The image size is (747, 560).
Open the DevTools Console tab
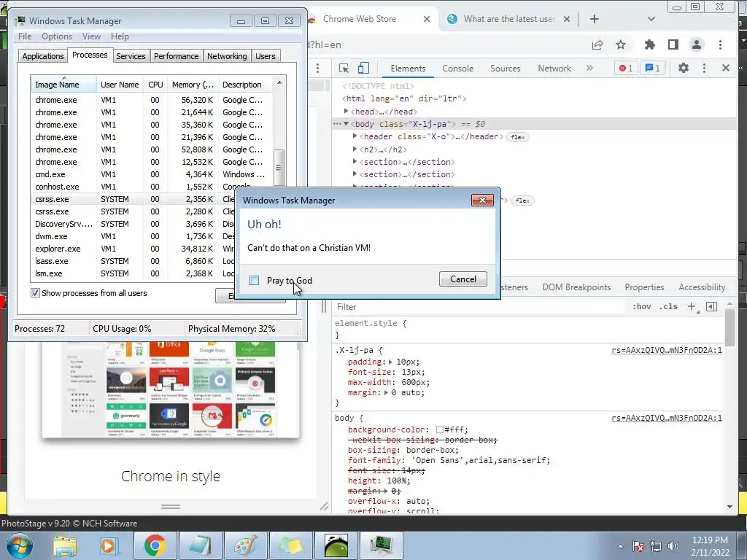pyautogui.click(x=458, y=68)
